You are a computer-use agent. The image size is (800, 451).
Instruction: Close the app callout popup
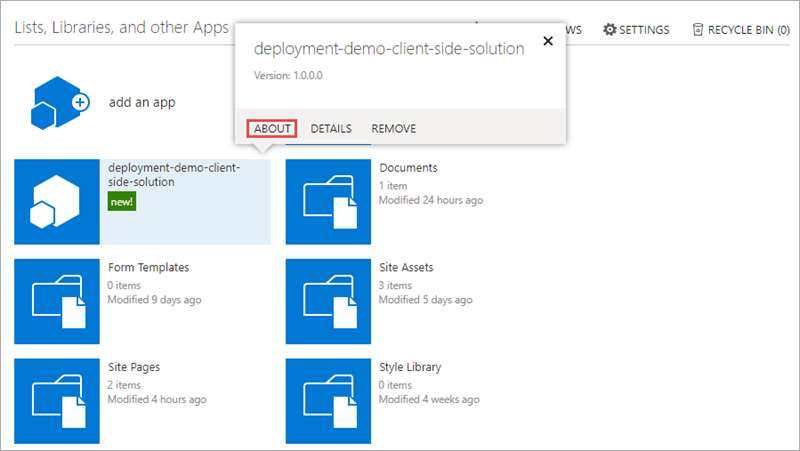(548, 41)
